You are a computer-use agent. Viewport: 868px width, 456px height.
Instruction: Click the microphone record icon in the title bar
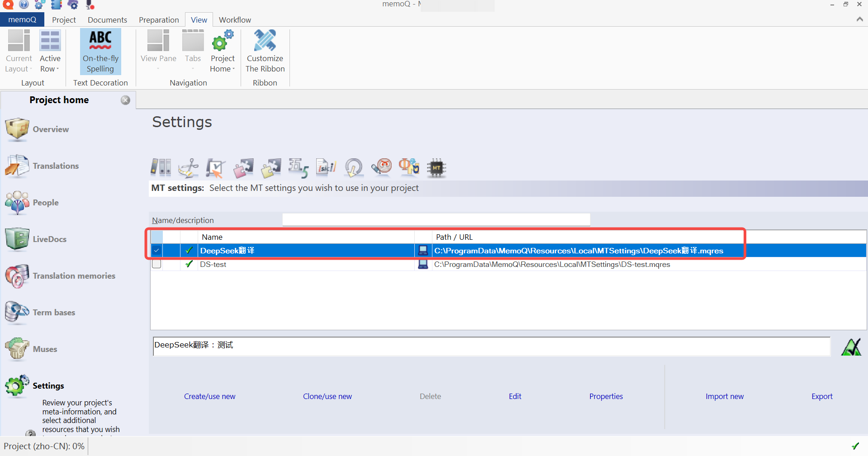point(90,5)
